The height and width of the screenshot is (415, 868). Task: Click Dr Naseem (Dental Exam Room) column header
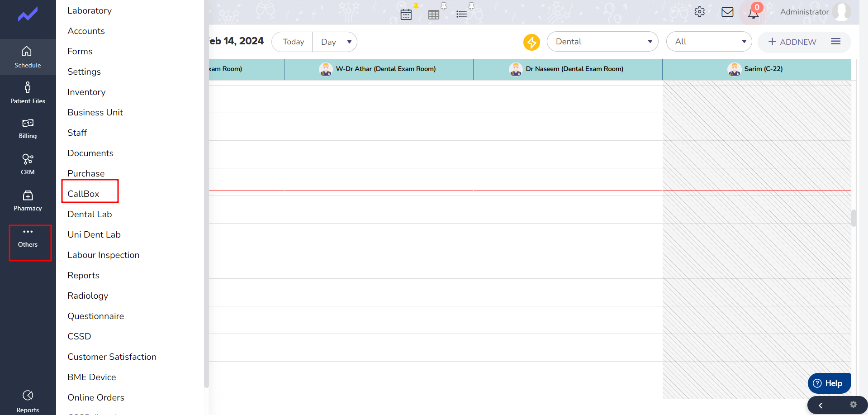tap(568, 69)
